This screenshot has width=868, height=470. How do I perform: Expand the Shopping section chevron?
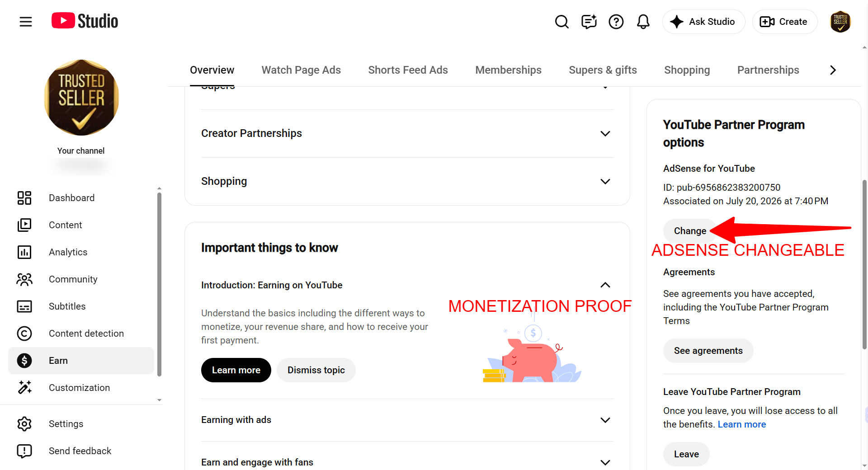(x=605, y=181)
